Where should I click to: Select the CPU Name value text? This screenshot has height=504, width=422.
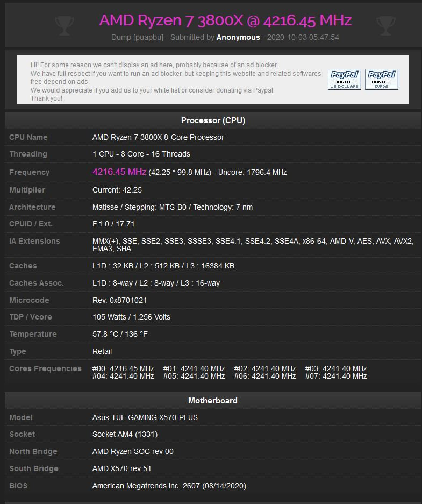[158, 137]
